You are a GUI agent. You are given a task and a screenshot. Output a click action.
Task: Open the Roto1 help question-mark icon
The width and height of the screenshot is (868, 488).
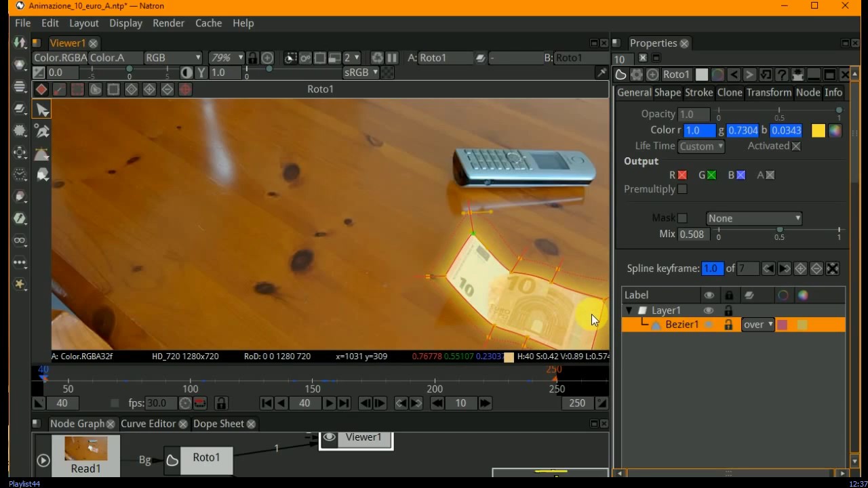click(x=781, y=75)
